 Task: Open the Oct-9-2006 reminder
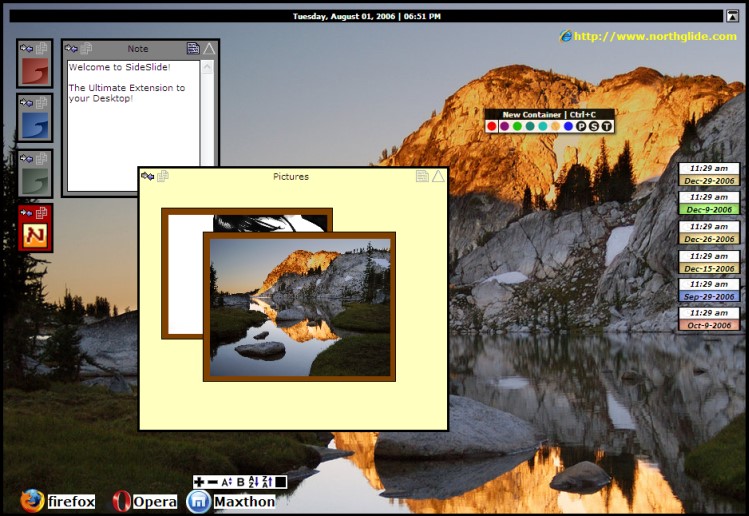click(709, 319)
